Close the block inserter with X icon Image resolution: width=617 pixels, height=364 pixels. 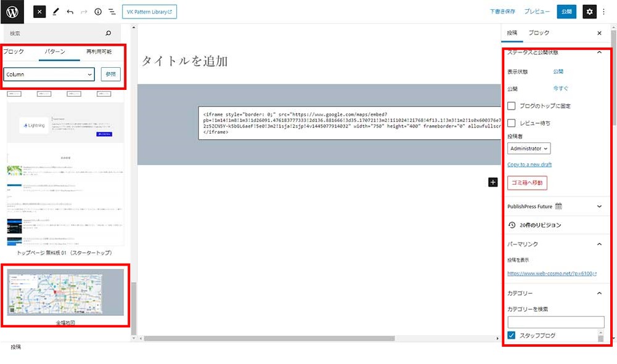[x=39, y=12]
